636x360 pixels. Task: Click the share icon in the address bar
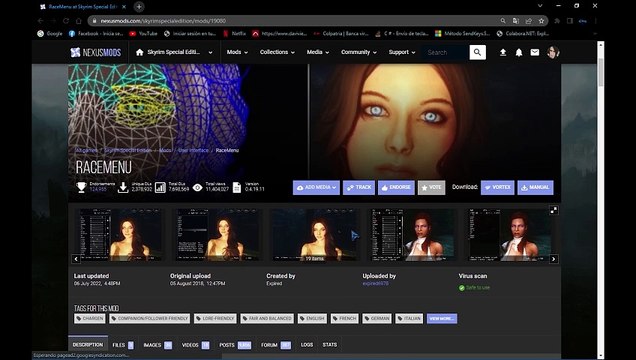(x=529, y=21)
